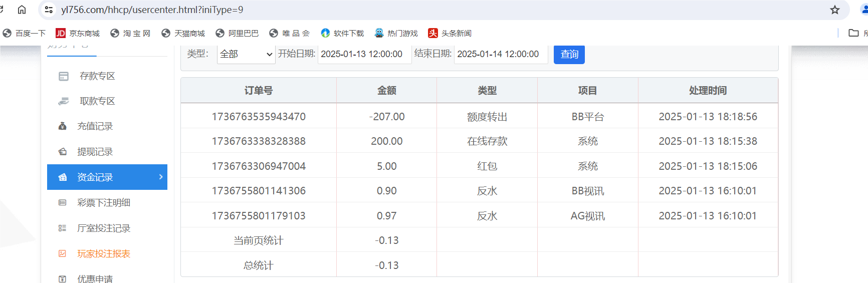Image resolution: width=868 pixels, height=283 pixels.
Task: Open the 百度一下 bookmark
Action: (x=24, y=33)
